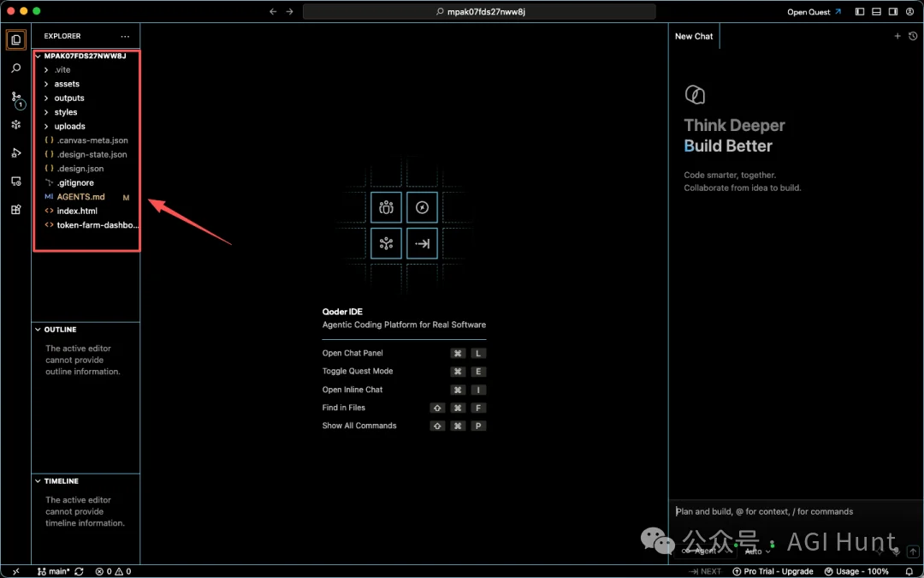Open the notifications bell in the status bar

909,571
